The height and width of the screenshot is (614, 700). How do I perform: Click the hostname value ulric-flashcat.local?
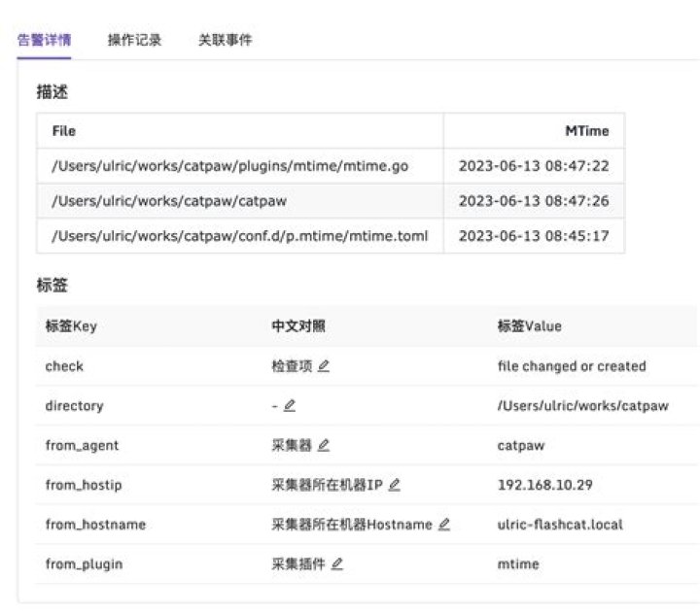coord(560,525)
